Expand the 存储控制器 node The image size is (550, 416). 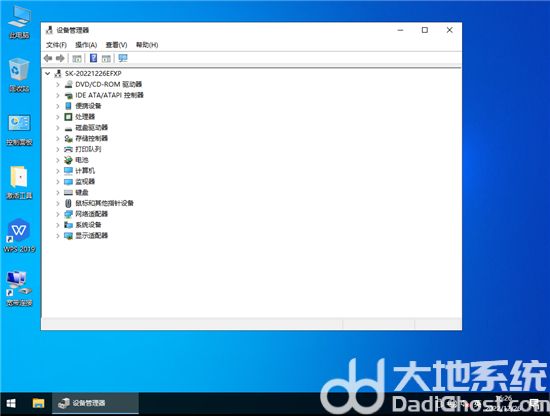(x=58, y=139)
